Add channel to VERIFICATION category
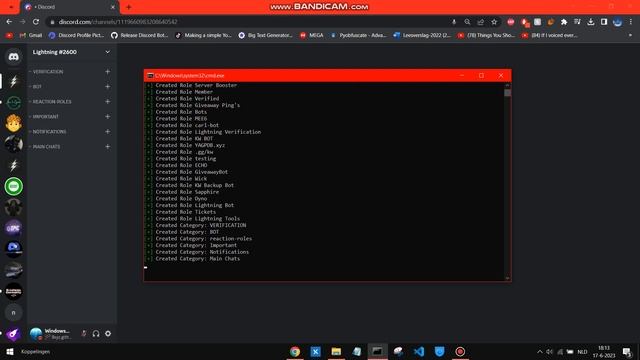Viewport: 640px width, 360px height. (x=107, y=72)
